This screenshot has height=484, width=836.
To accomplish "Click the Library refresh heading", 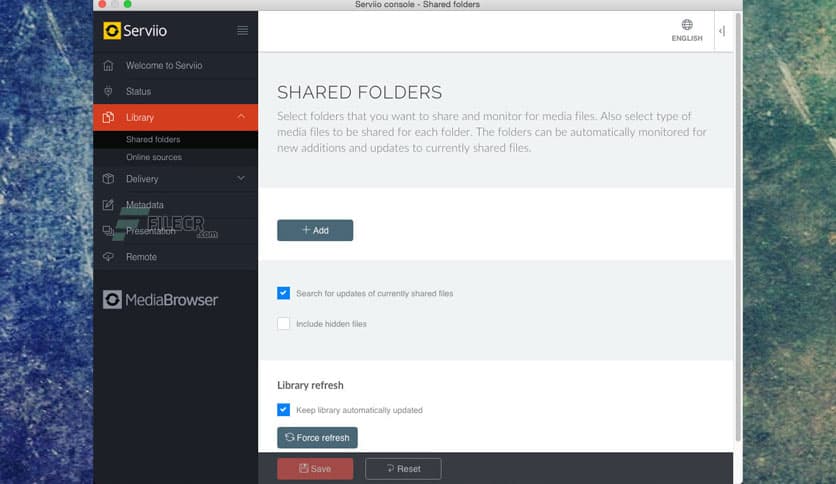I will coord(310,385).
